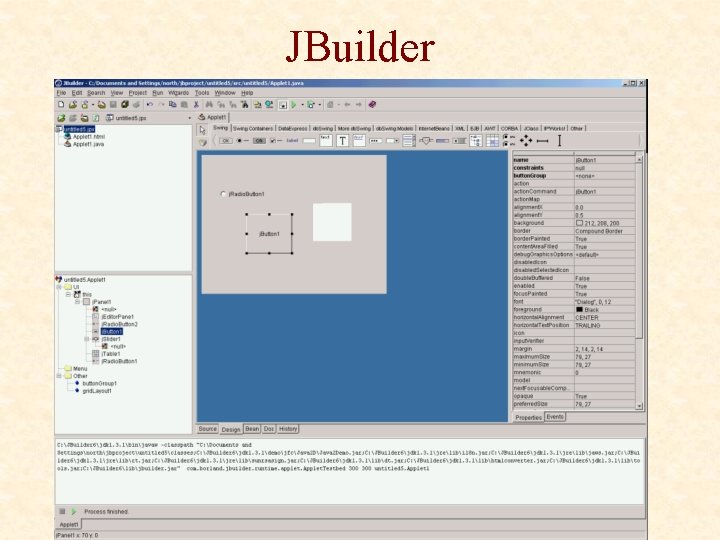Open the Tools menu
This screenshot has width=720, height=540.
pos(202,93)
